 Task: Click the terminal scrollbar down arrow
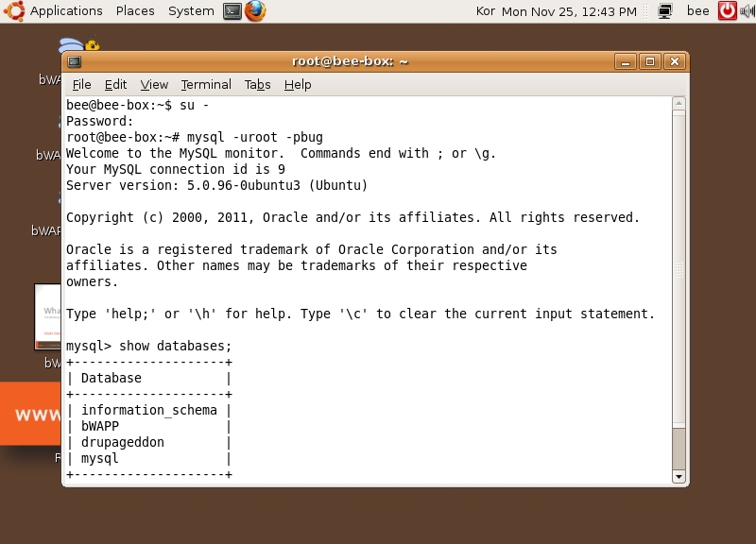click(679, 477)
